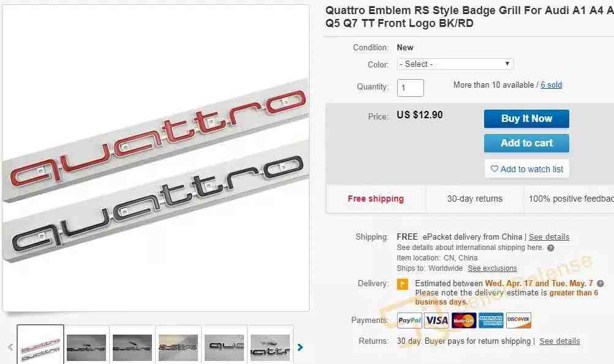Viewport: 614px width, 364px height.
Task: Click the orange delivery warning icon
Action: 403,284
